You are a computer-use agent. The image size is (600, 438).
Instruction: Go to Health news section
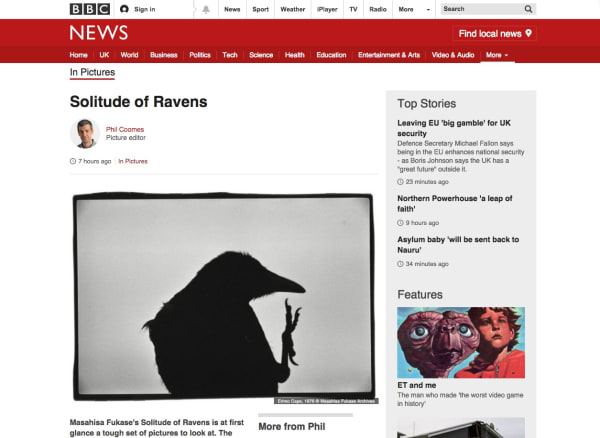[295, 55]
